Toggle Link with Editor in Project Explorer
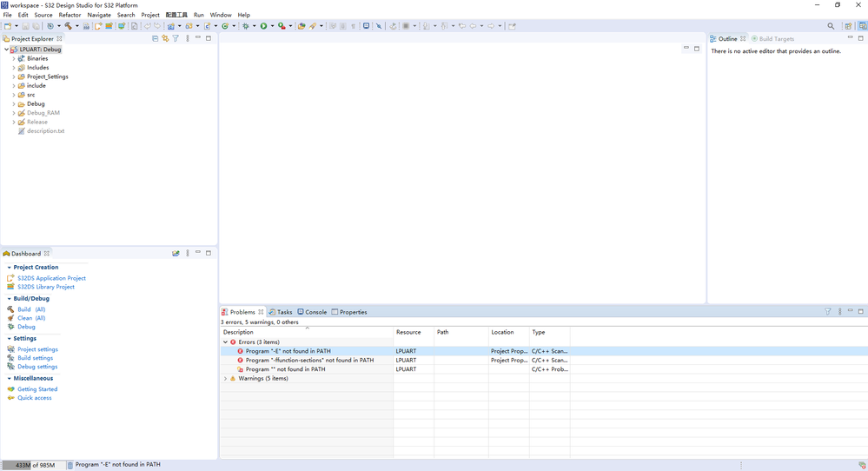 (x=165, y=38)
